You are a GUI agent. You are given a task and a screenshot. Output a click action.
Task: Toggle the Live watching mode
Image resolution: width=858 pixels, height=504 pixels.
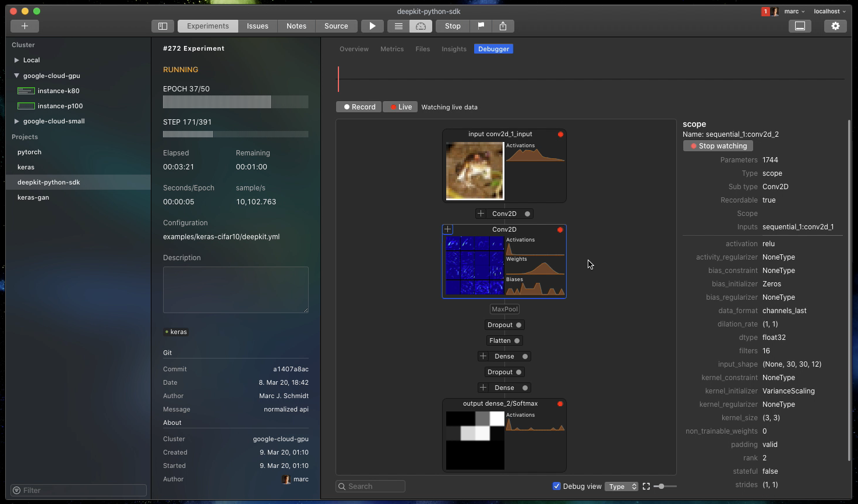[400, 107]
